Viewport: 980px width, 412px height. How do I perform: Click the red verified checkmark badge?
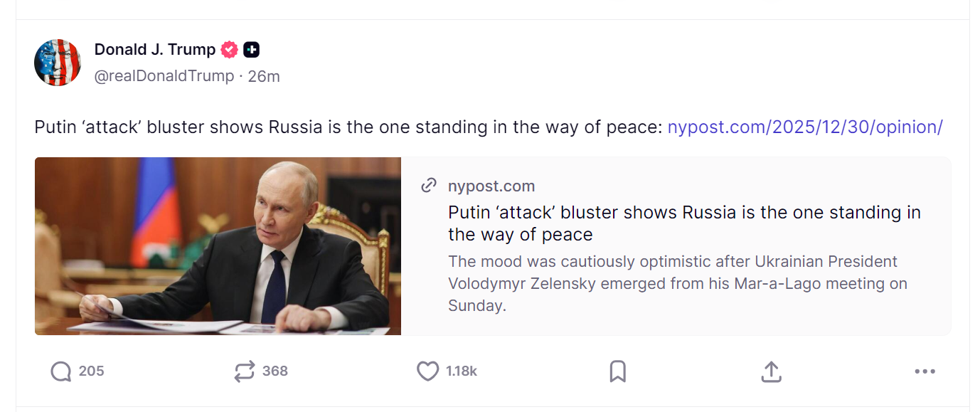229,50
